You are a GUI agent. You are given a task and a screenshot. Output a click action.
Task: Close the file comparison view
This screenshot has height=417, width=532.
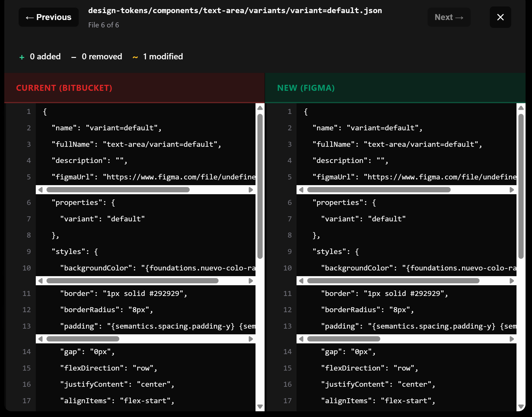pyautogui.click(x=500, y=17)
